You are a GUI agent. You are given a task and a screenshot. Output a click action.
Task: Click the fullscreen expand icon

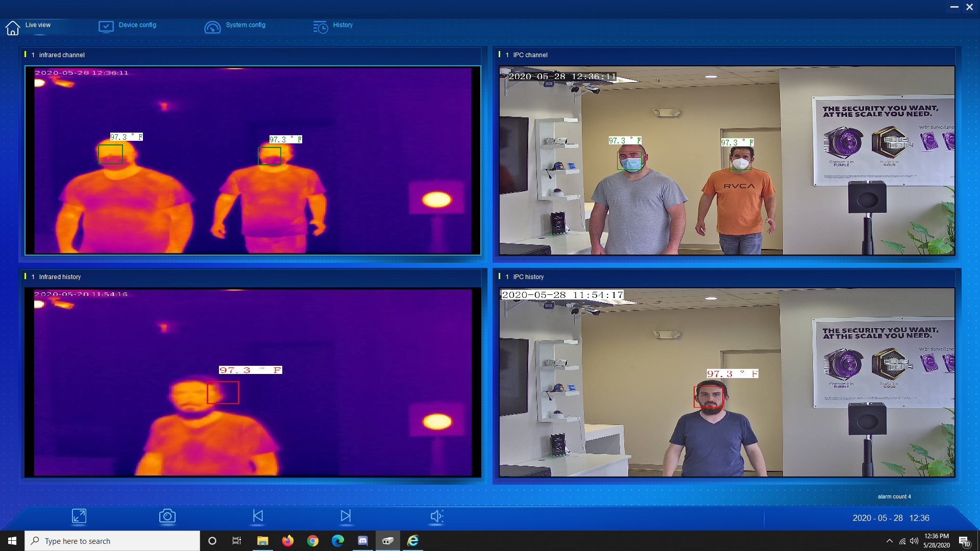[x=79, y=516]
